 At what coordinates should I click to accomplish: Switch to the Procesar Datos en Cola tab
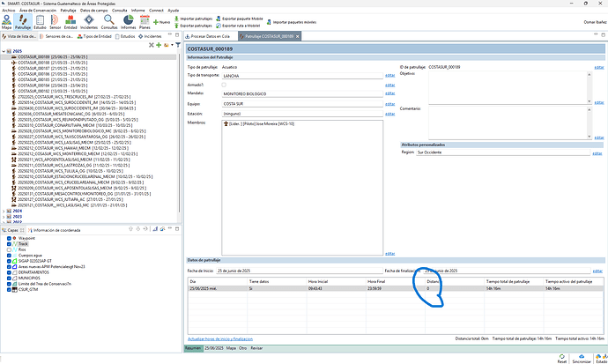pos(211,34)
